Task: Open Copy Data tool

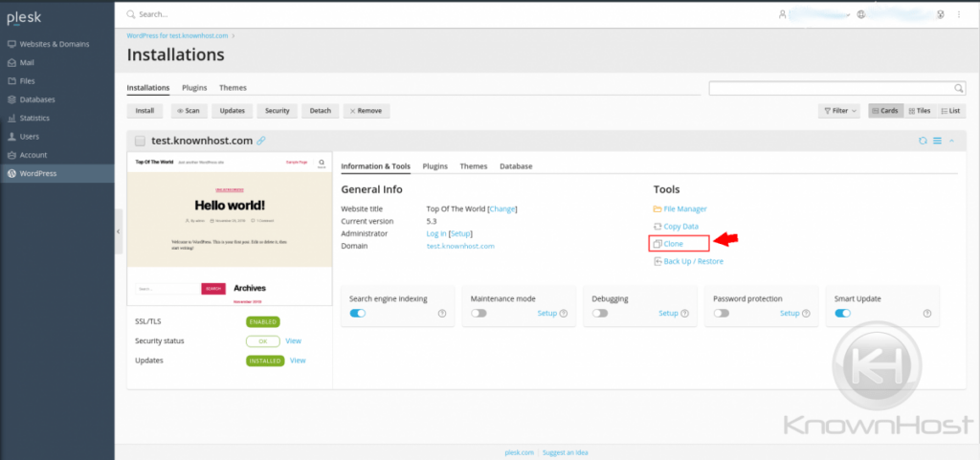Action: pos(676,227)
